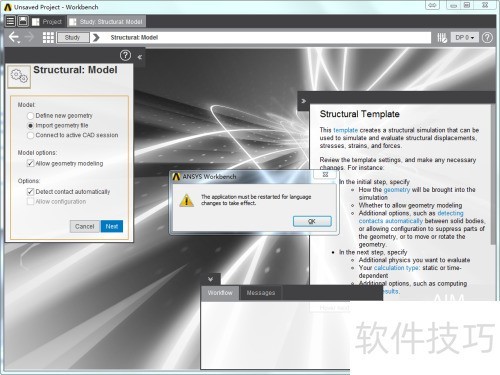Click the Structural: Model breadcrumb text

(134, 37)
